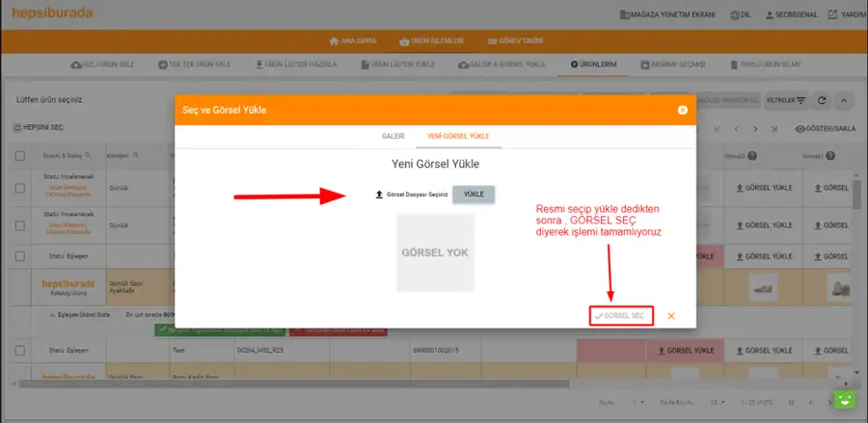Tick the checkbox of the first İncelenecek row
This screenshot has width=868, height=423.
20,188
